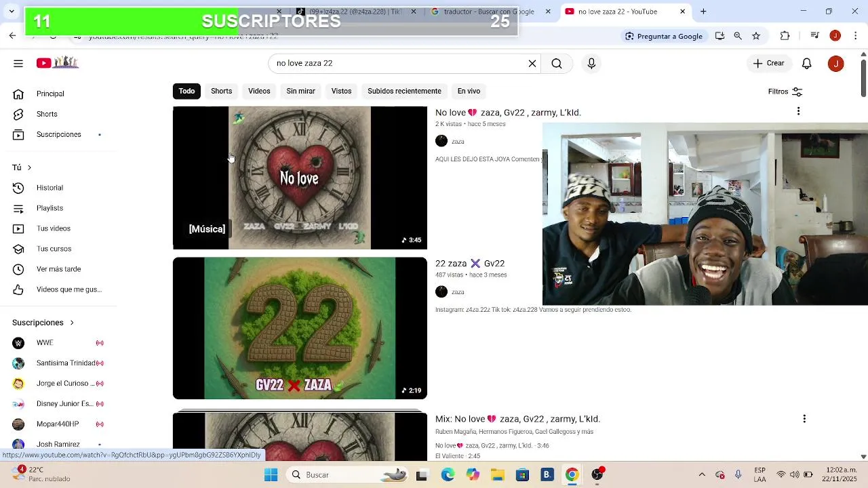Open the Filtros search filter button
868x488 pixels.
click(x=785, y=91)
